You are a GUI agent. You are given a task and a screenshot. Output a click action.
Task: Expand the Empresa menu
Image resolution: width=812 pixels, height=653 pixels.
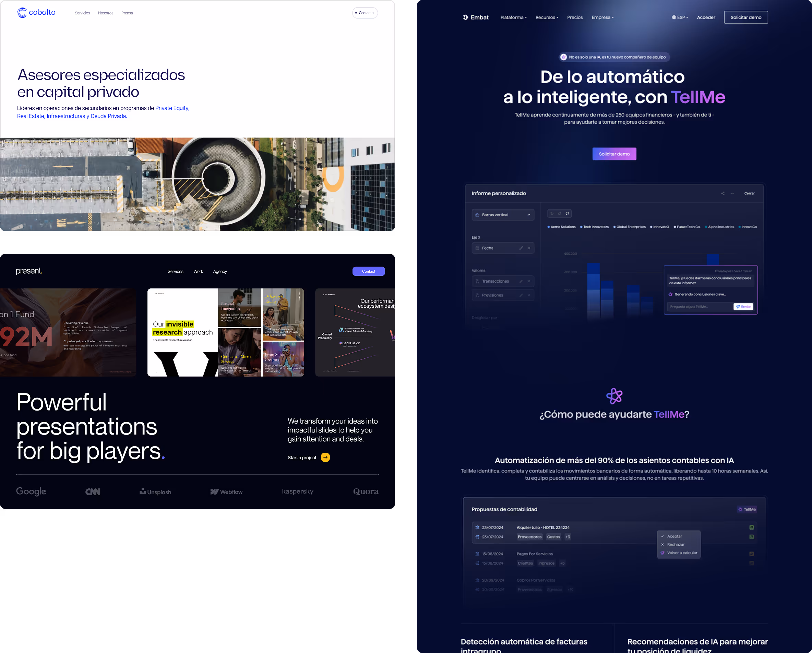pyautogui.click(x=602, y=17)
